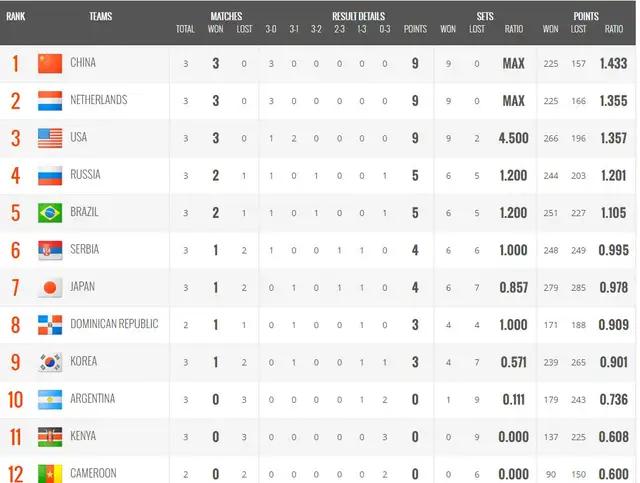
Task: Click the Korea flag icon
Action: [50, 362]
